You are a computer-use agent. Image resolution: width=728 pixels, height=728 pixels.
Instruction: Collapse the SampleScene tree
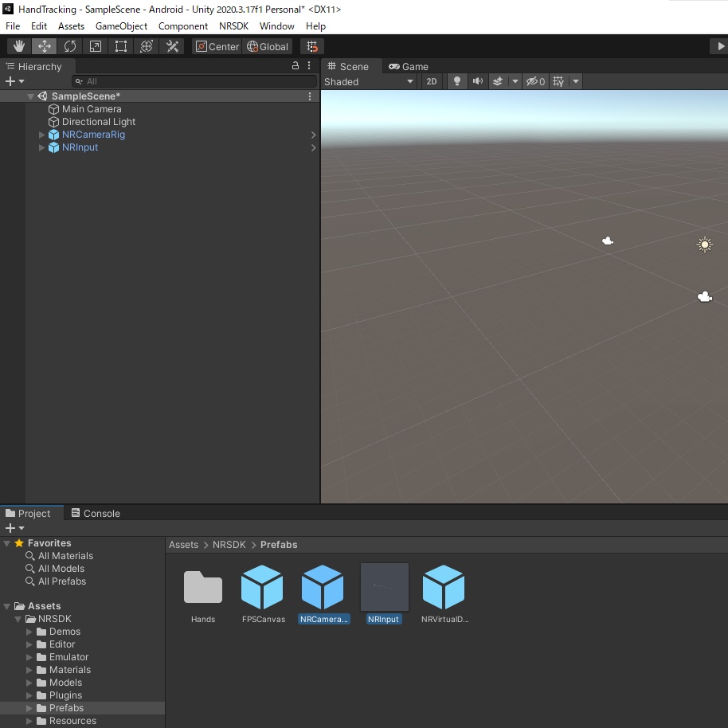tap(30, 96)
